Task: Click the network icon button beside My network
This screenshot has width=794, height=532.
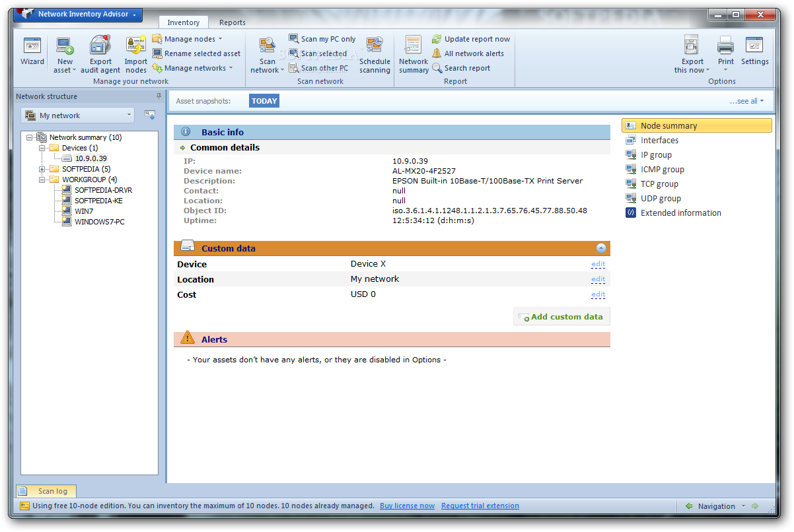Action: (x=150, y=115)
